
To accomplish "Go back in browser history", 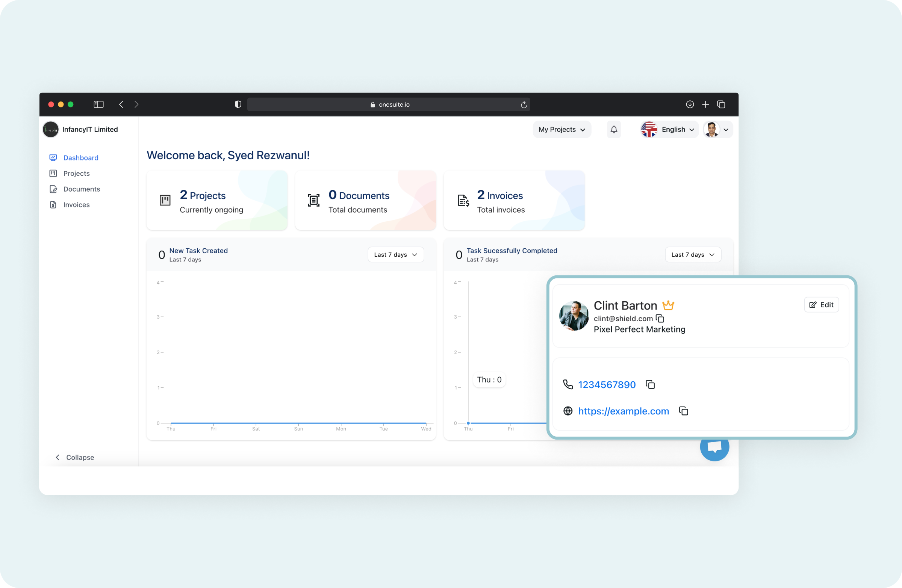I will tap(121, 104).
